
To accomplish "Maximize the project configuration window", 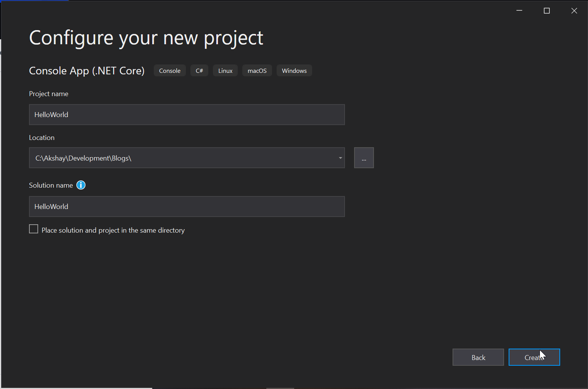I will click(547, 10).
